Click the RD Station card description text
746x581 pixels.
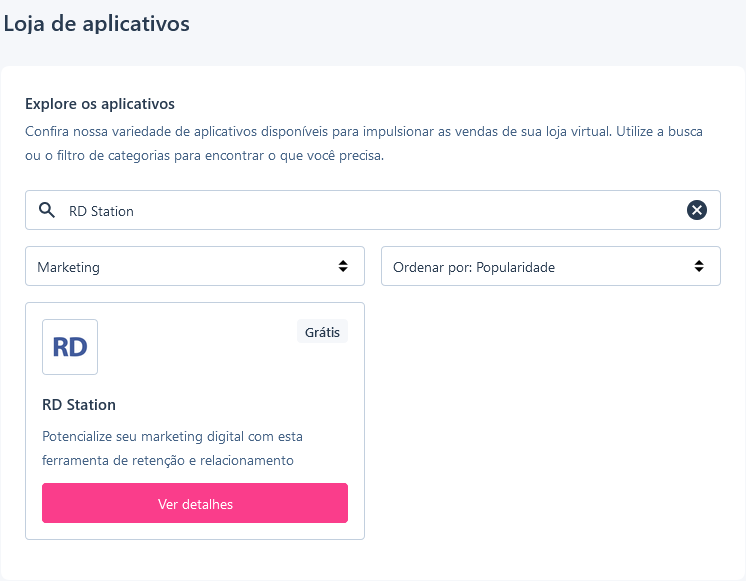[x=172, y=448]
